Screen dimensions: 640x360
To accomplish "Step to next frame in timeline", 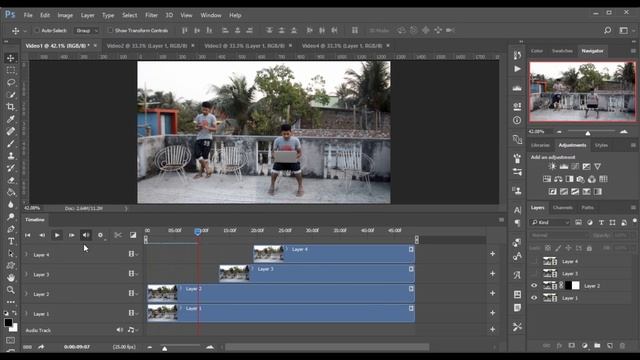I will coord(71,235).
